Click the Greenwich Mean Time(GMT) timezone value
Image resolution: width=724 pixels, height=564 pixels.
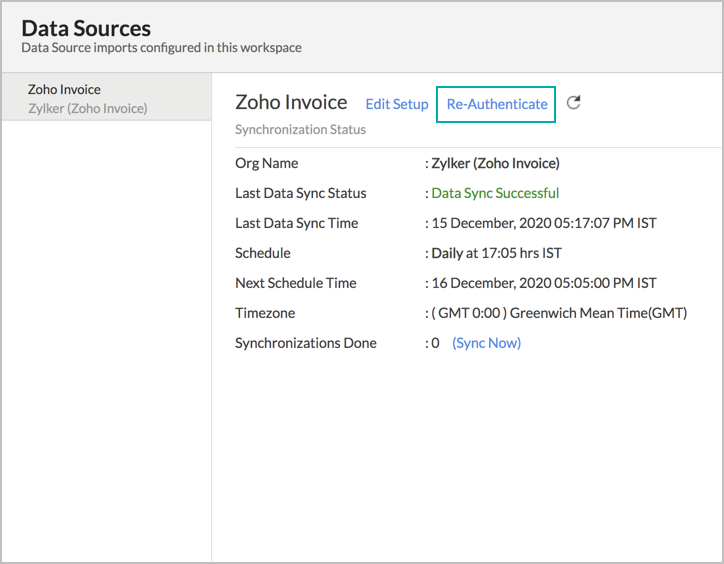click(x=559, y=313)
